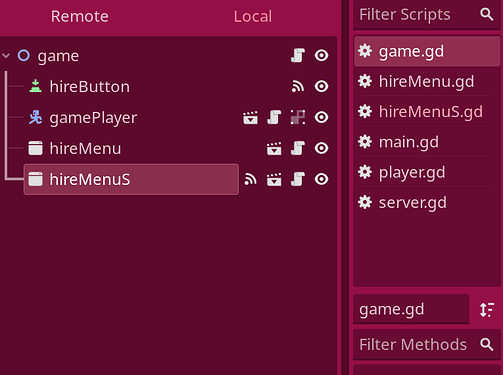Click the Filter Scripts search field

tap(427, 15)
